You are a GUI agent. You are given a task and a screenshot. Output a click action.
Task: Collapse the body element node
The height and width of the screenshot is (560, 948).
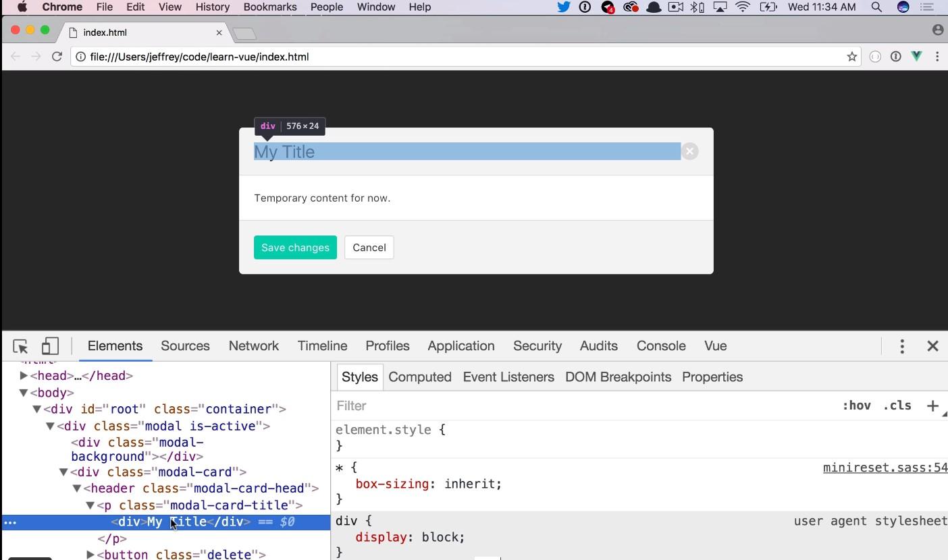click(24, 393)
